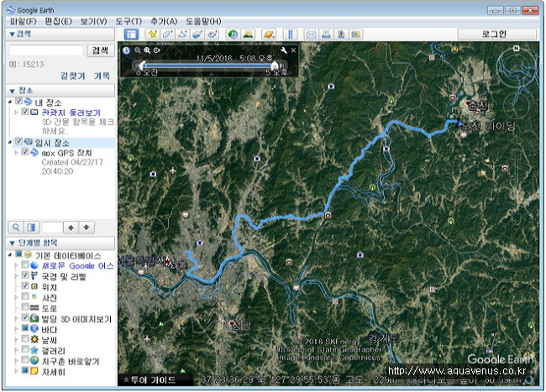
Task: Show historical imagery clock icon
Action: [233, 34]
